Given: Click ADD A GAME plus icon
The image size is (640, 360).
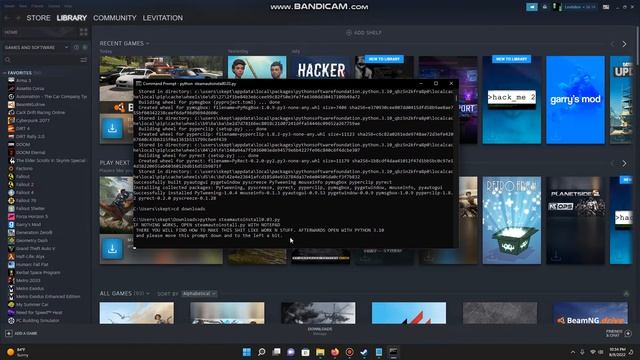Looking at the screenshot, I should (9, 333).
